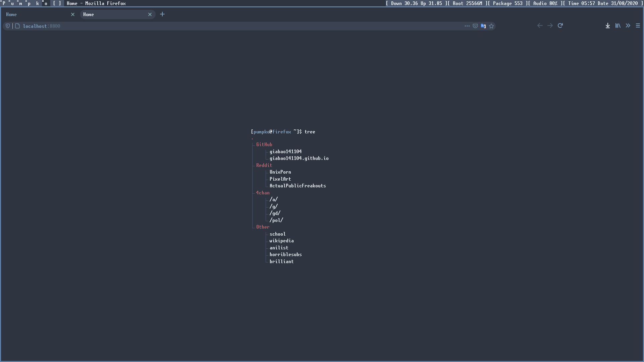The image size is (644, 362).
Task: Open the /g/ board link
Action: pyautogui.click(x=273, y=206)
